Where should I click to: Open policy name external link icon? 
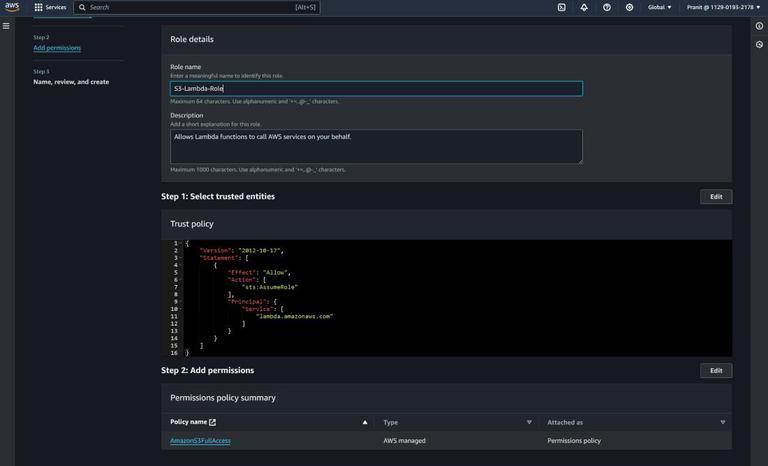click(x=212, y=422)
